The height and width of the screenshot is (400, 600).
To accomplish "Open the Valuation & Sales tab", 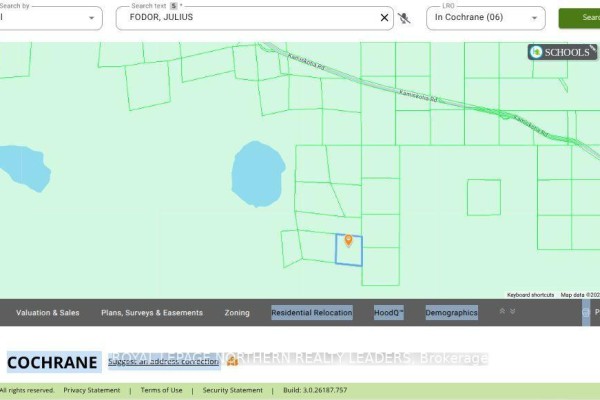I will [x=48, y=313].
